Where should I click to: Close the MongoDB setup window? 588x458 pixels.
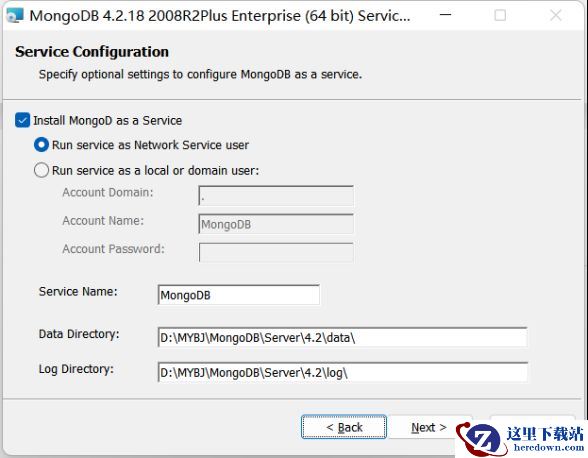coord(555,15)
